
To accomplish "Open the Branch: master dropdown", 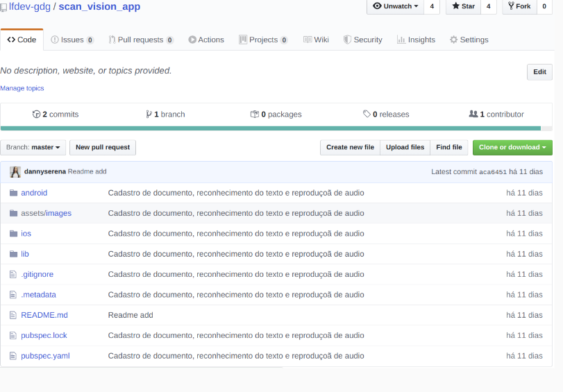I will [x=33, y=148].
